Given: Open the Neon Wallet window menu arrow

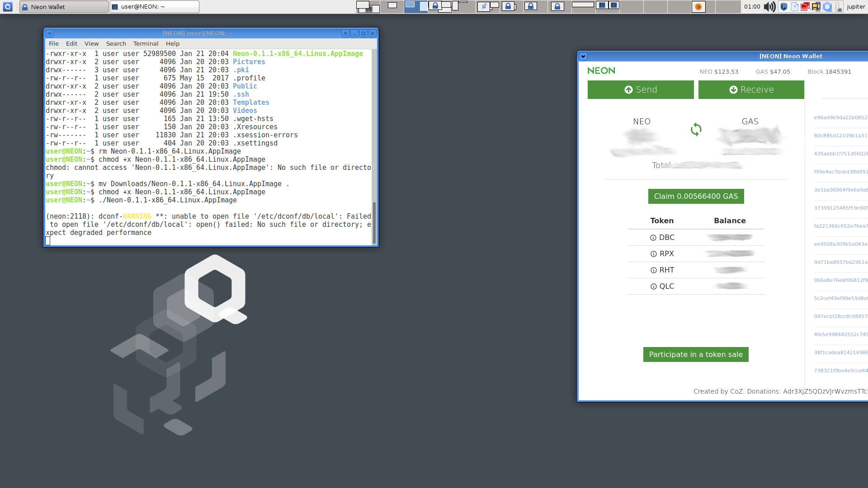Looking at the screenshot, I should point(583,56).
